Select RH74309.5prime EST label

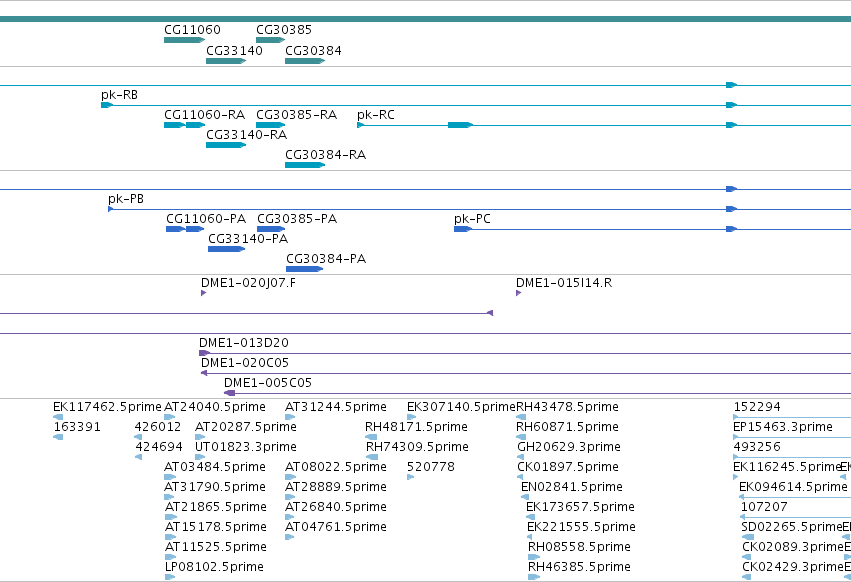coord(417,447)
